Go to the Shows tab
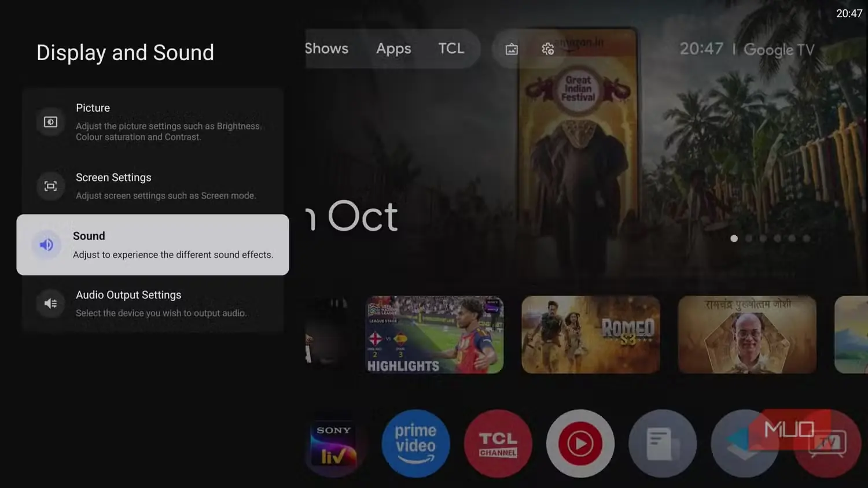Image resolution: width=868 pixels, height=488 pixels. pyautogui.click(x=327, y=49)
